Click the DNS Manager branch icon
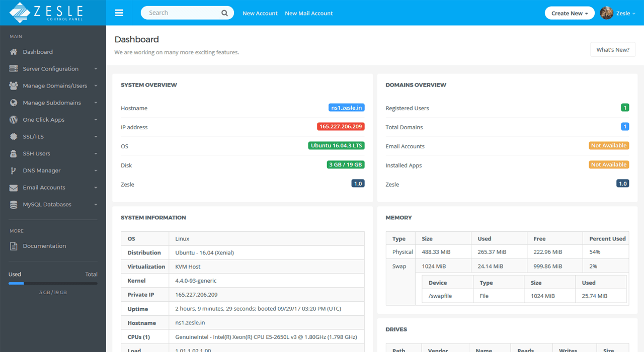 [x=14, y=170]
